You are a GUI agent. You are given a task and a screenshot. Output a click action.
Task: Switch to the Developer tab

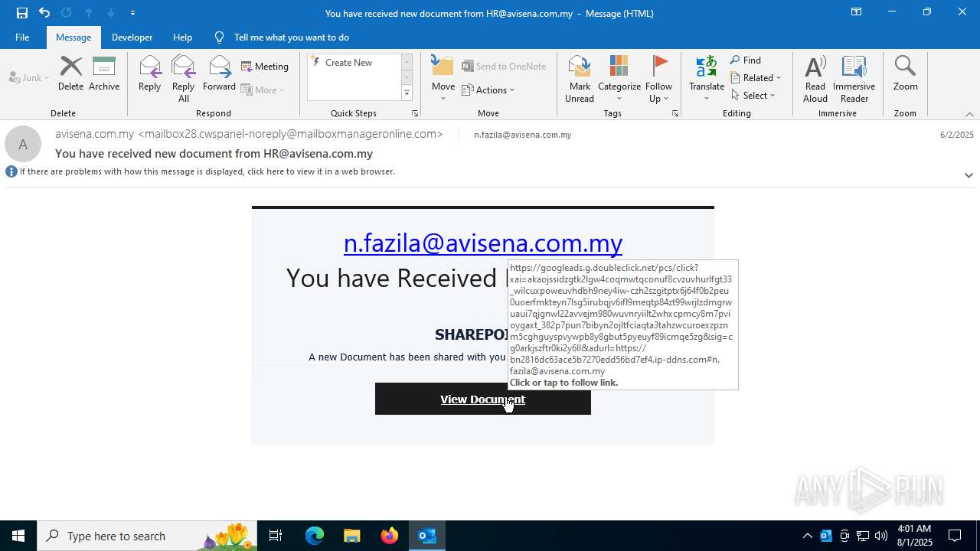(x=132, y=37)
